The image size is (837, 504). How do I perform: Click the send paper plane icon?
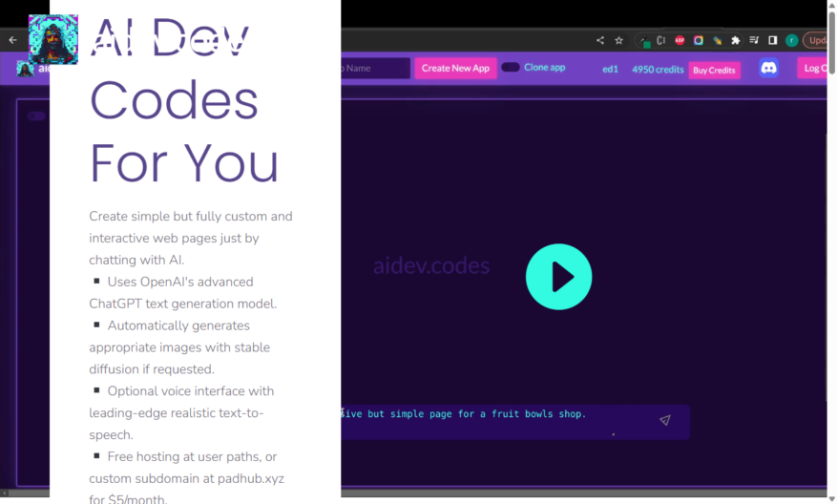coord(664,420)
